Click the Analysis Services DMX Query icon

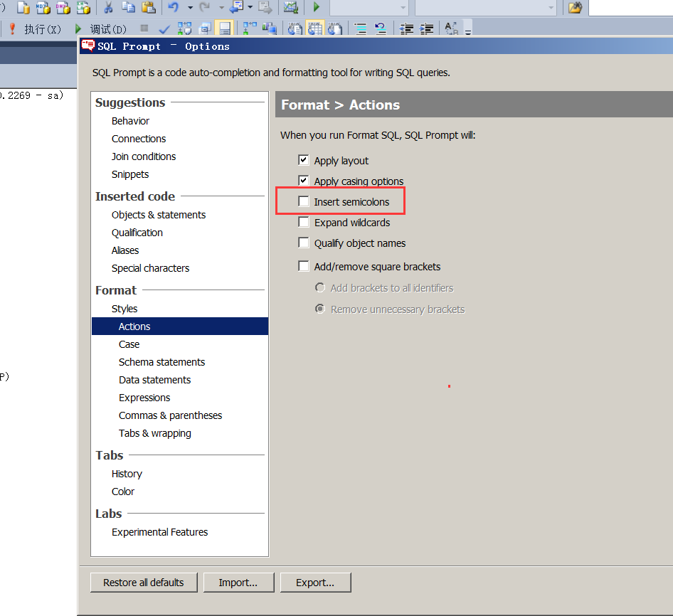63,7
